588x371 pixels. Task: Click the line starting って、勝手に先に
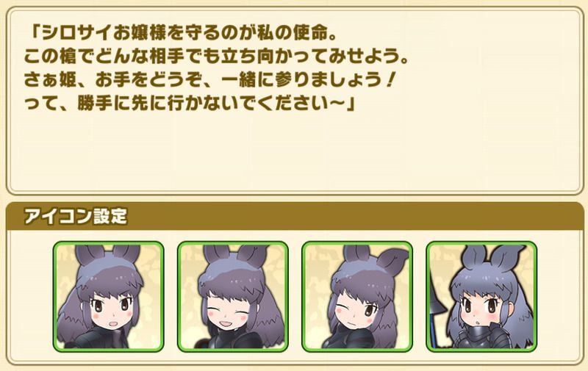[x=190, y=104]
